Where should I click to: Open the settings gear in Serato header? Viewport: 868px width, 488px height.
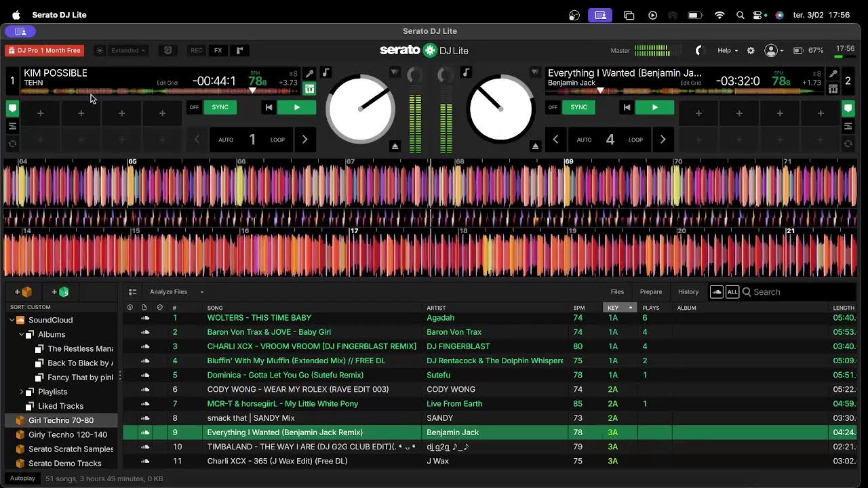751,51
